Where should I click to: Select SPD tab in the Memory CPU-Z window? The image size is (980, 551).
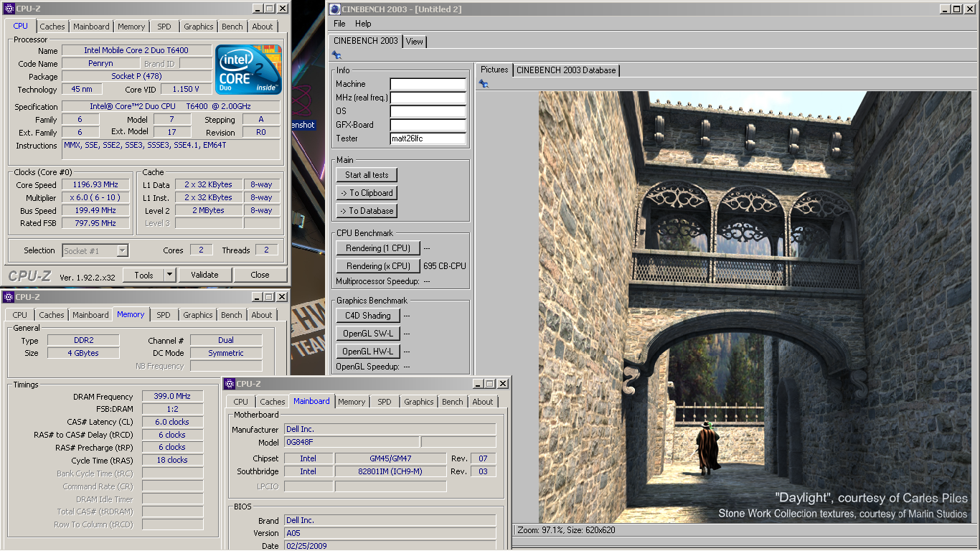[164, 315]
